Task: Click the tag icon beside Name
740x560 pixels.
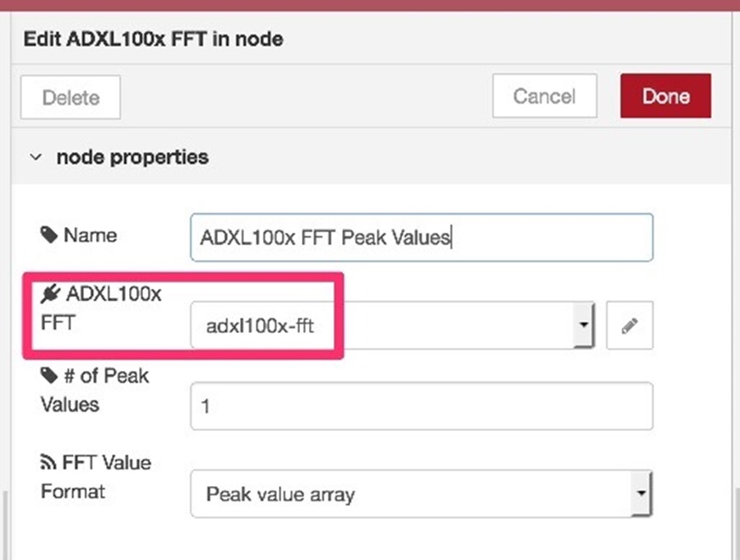Action: click(x=49, y=234)
